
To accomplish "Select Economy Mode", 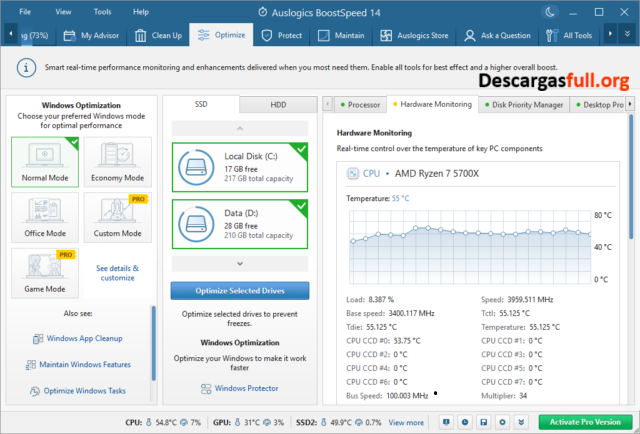I will pos(118,162).
